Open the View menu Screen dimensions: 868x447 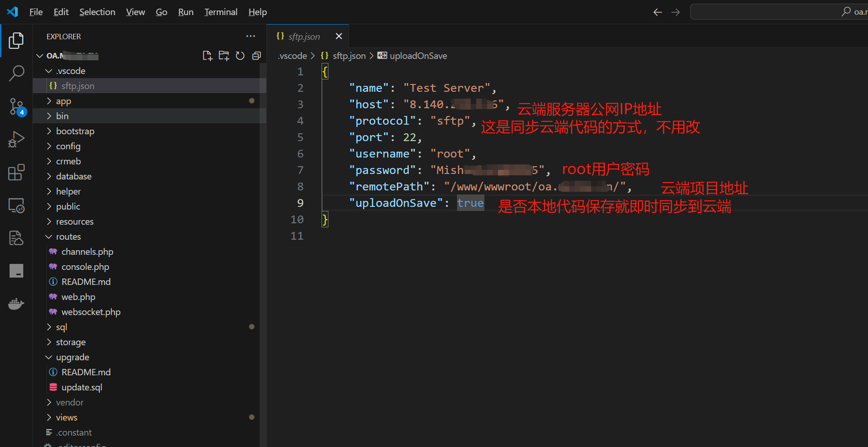(135, 12)
